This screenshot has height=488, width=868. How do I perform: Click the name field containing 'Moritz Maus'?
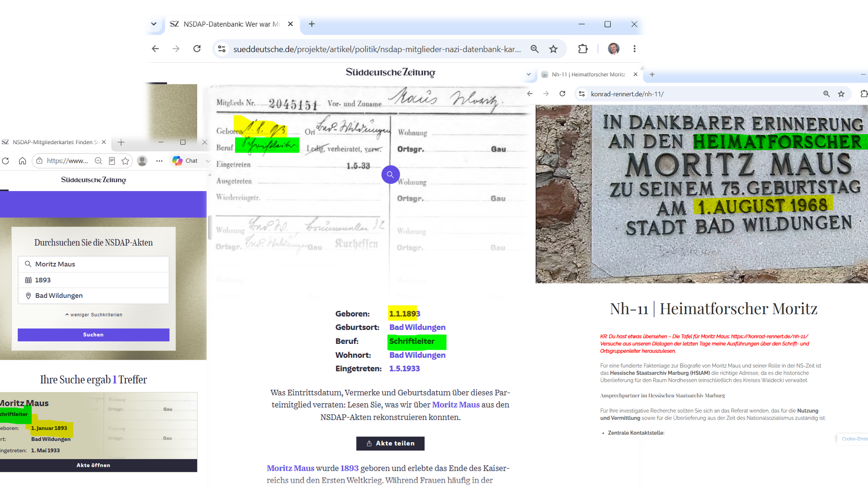[94, 264]
